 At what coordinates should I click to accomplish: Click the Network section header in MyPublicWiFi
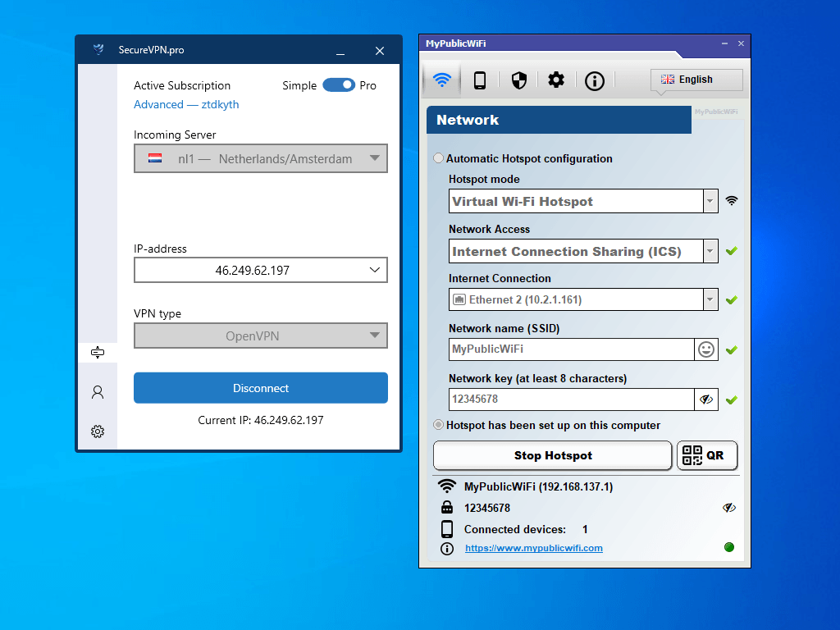[559, 120]
